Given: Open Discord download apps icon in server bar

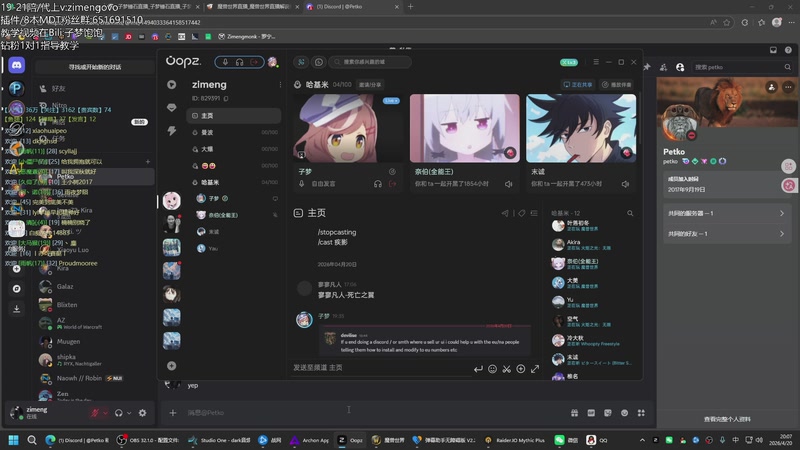Looking at the screenshot, I should point(16,309).
